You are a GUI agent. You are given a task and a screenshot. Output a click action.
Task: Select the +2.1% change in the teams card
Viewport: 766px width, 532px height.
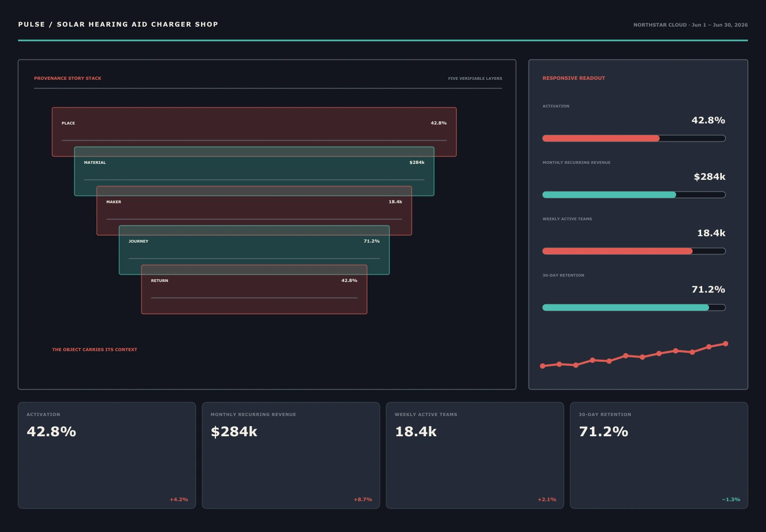[x=547, y=500]
